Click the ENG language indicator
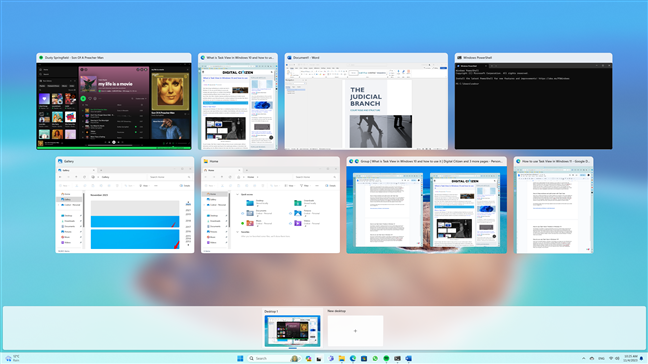 pyautogui.click(x=601, y=358)
